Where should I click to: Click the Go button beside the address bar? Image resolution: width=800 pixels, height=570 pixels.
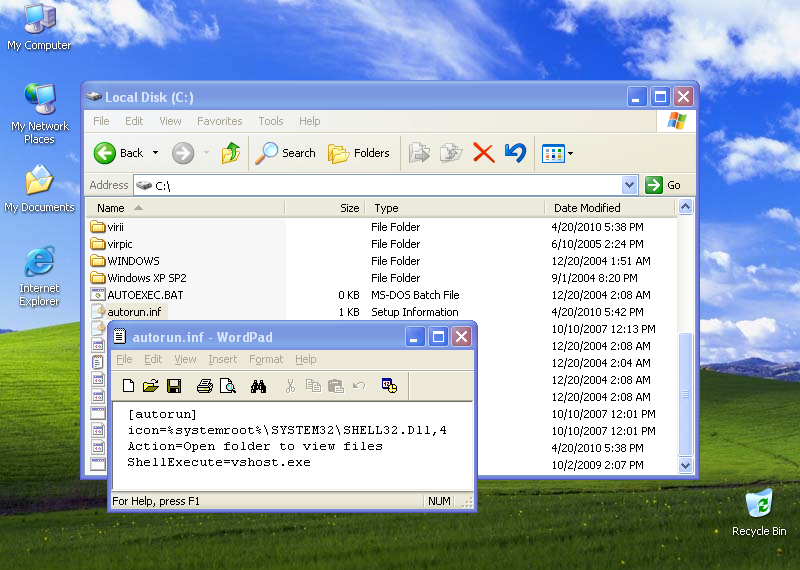coord(663,185)
